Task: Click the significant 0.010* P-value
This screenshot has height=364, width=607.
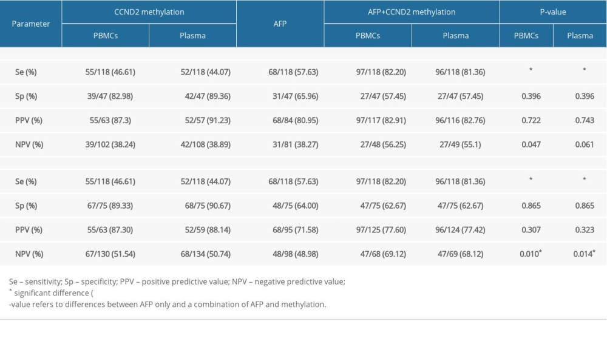Action: (526, 254)
